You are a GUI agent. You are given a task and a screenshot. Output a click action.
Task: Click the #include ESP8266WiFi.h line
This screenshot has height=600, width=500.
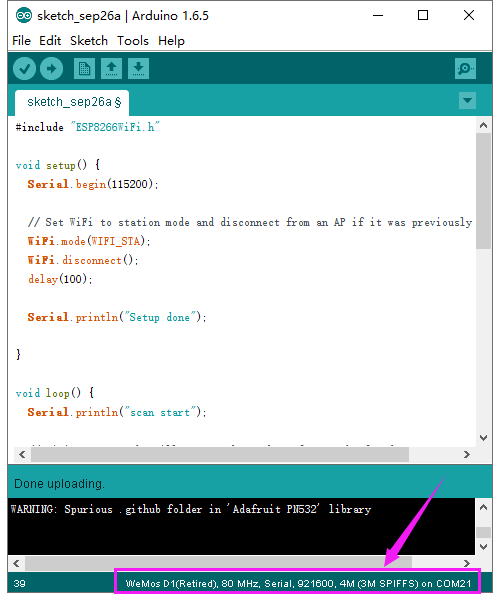87,127
